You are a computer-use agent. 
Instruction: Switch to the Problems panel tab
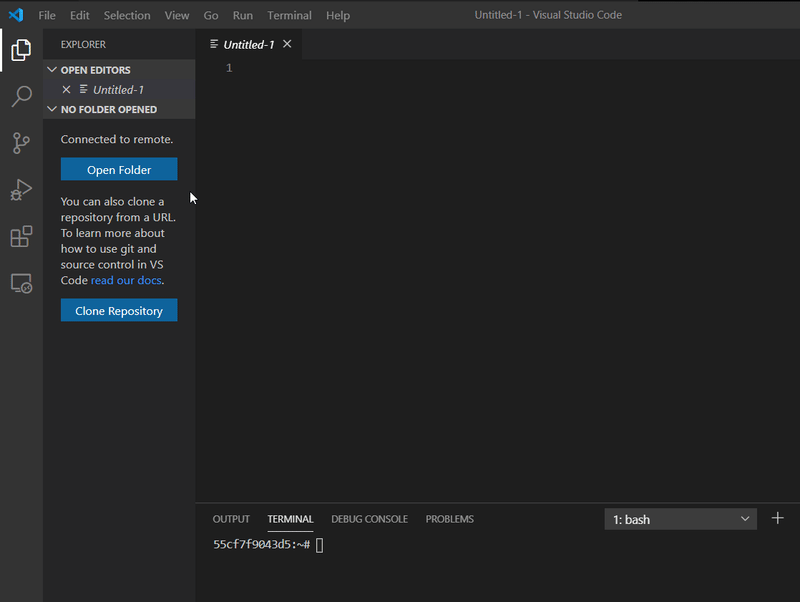tap(449, 519)
